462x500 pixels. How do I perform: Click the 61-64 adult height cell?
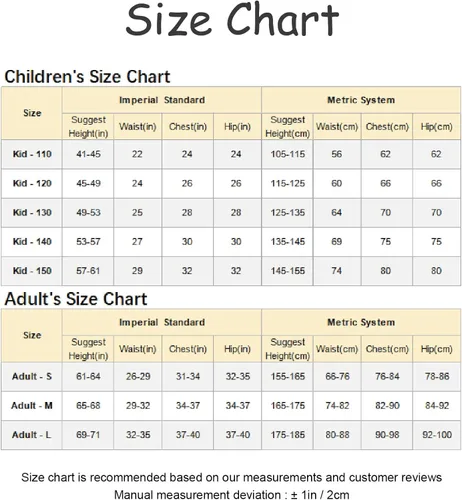pyautogui.click(x=88, y=377)
